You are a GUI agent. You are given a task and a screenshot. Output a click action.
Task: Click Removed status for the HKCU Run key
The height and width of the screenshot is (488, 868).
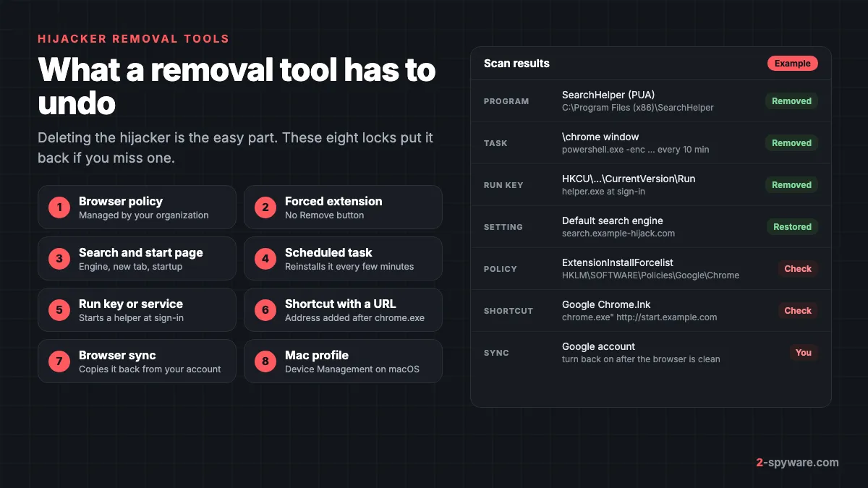tap(791, 185)
